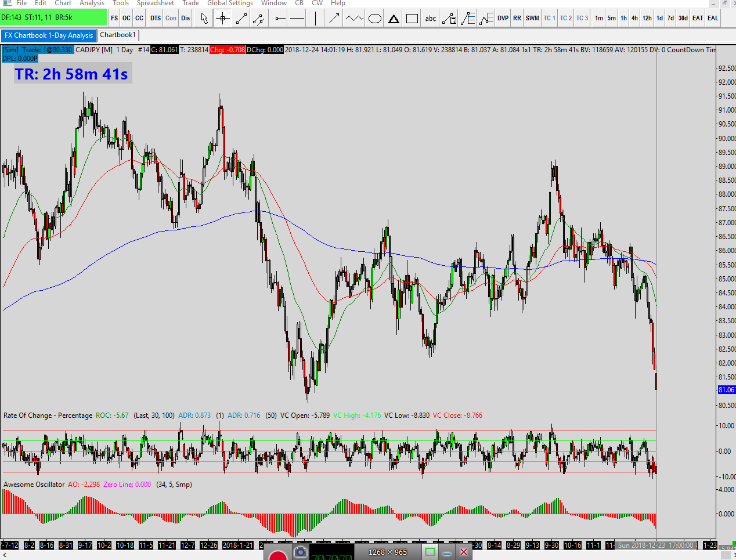736x560 pixels.
Task: Open the File menu
Action: (x=21, y=3)
